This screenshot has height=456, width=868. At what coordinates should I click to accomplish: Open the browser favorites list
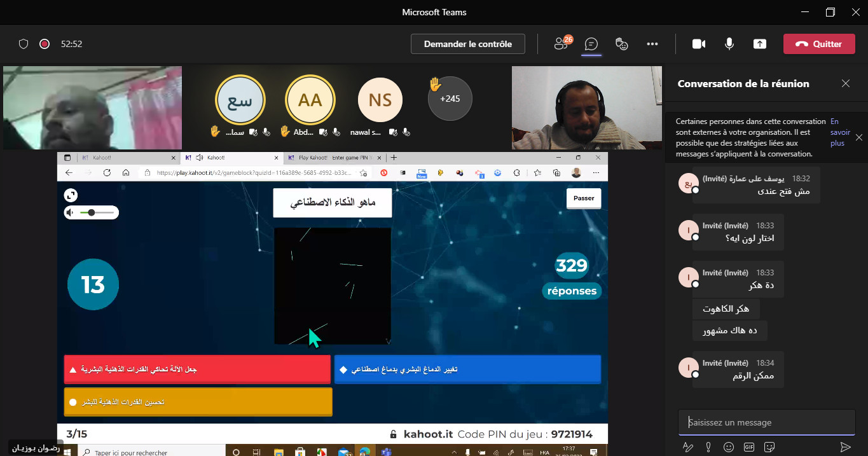click(538, 172)
